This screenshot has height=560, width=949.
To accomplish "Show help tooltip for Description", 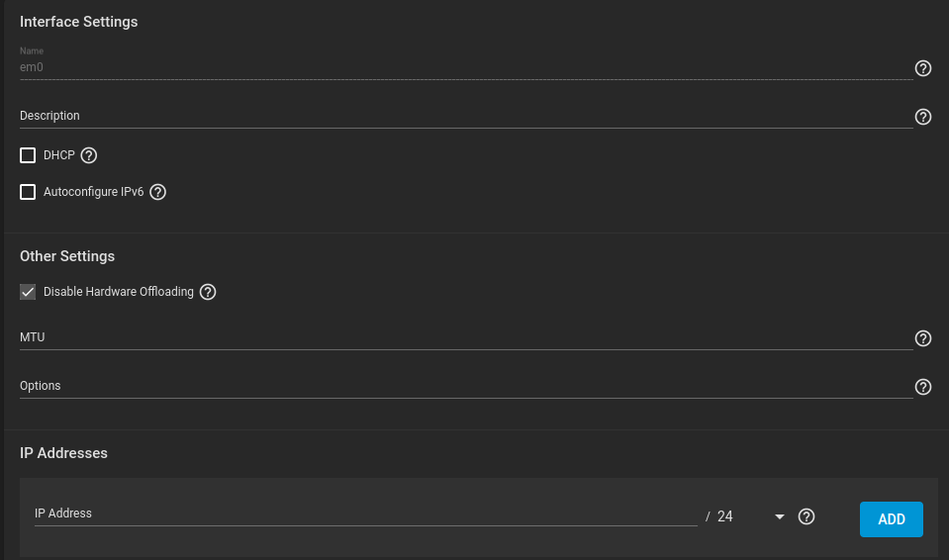I will click(x=922, y=117).
